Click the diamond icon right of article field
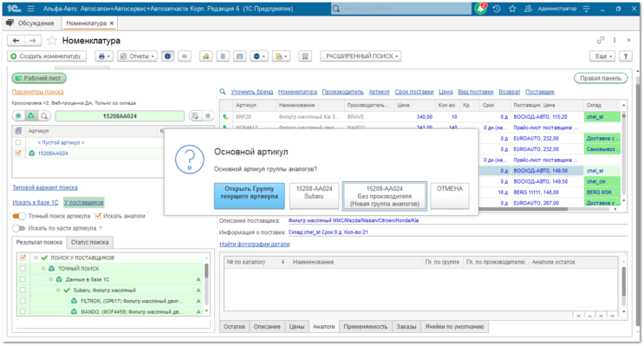 pos(208,116)
